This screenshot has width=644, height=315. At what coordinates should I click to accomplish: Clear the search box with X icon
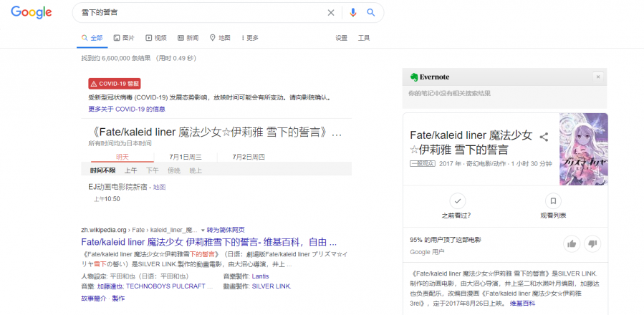[x=331, y=13]
